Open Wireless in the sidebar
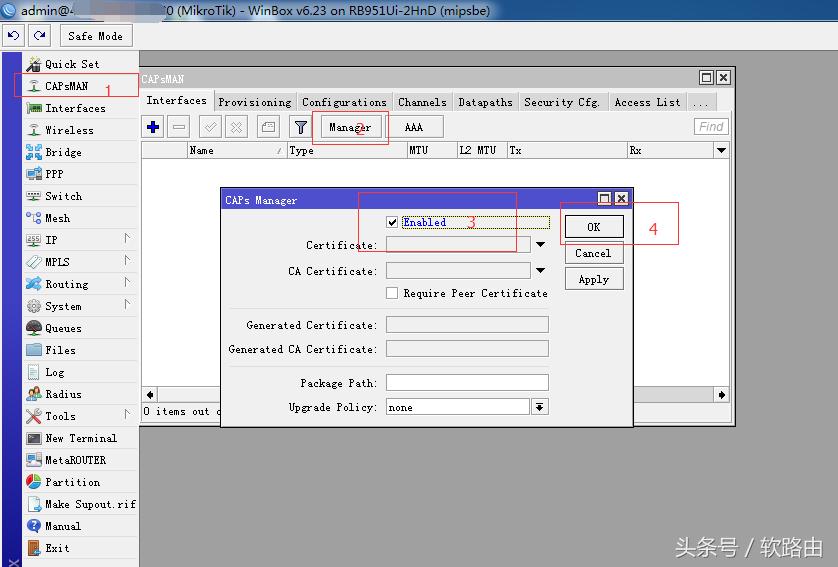This screenshot has width=838, height=567. point(80,130)
